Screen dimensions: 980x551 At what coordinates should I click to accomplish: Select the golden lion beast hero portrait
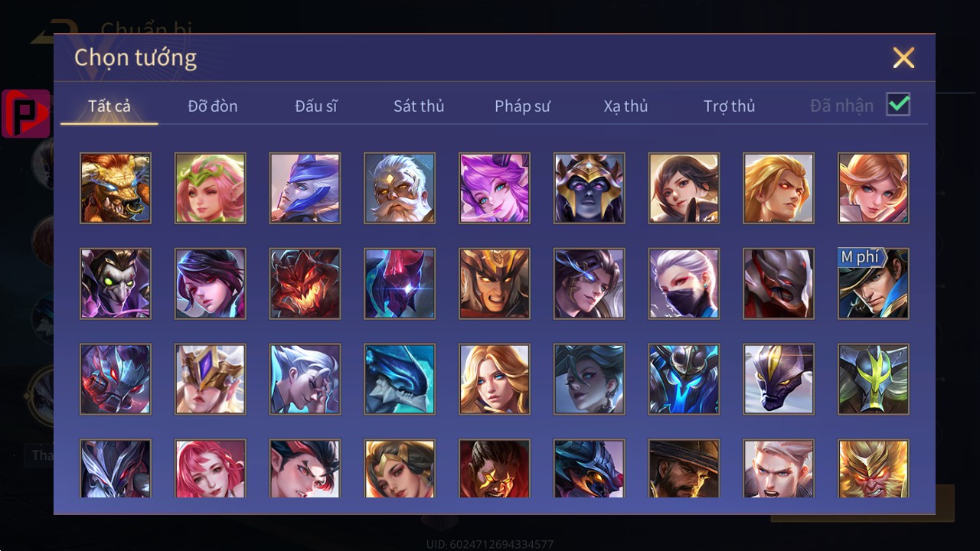coord(116,188)
